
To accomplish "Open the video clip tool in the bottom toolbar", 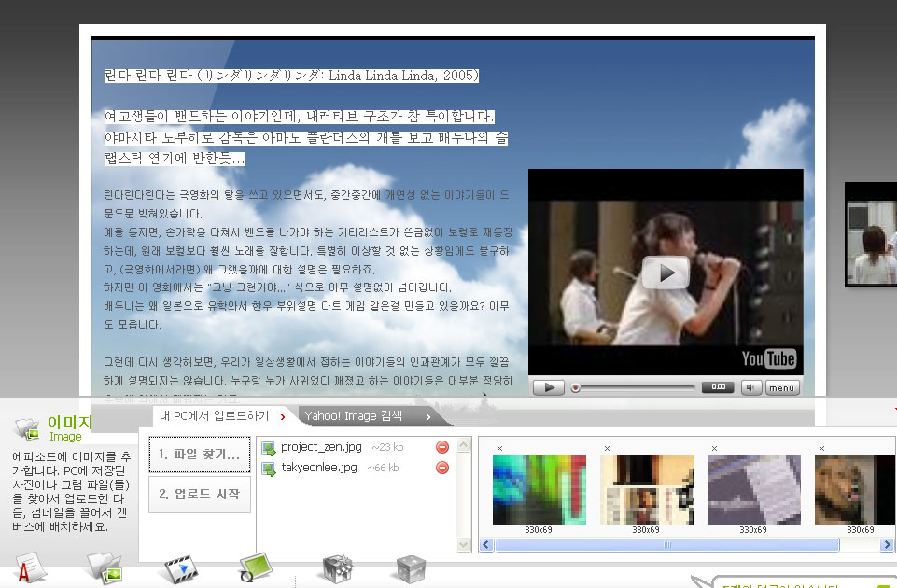I will 181,568.
